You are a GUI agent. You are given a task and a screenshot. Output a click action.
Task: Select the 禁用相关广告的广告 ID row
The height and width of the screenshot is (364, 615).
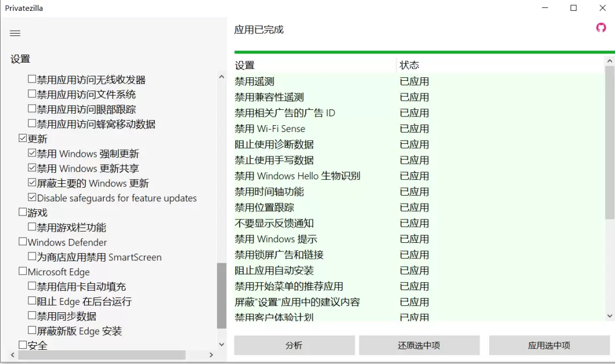[419, 113]
